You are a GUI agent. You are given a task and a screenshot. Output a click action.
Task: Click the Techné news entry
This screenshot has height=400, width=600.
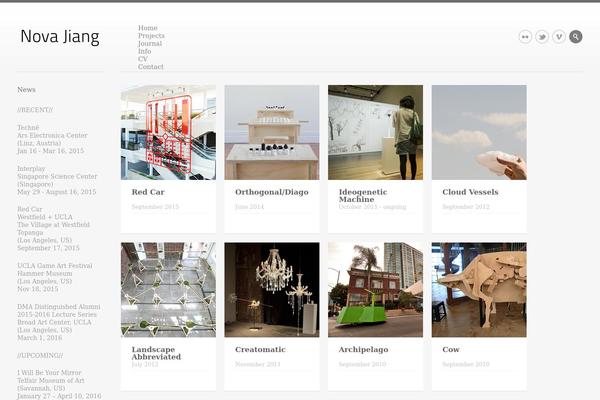click(28, 127)
